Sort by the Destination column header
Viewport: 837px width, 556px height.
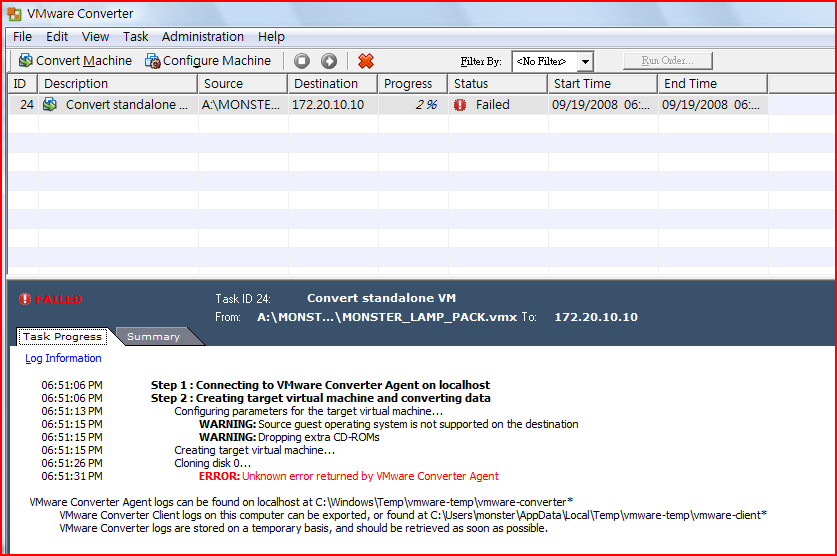(333, 84)
